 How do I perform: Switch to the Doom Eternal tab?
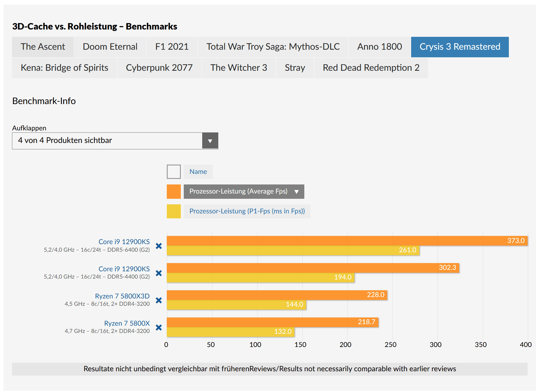pyautogui.click(x=110, y=47)
